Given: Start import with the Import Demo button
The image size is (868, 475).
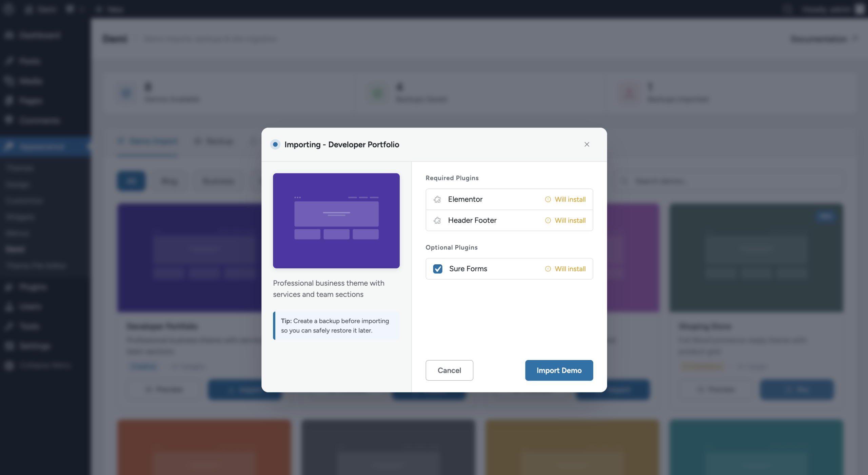Looking at the screenshot, I should tap(559, 370).
